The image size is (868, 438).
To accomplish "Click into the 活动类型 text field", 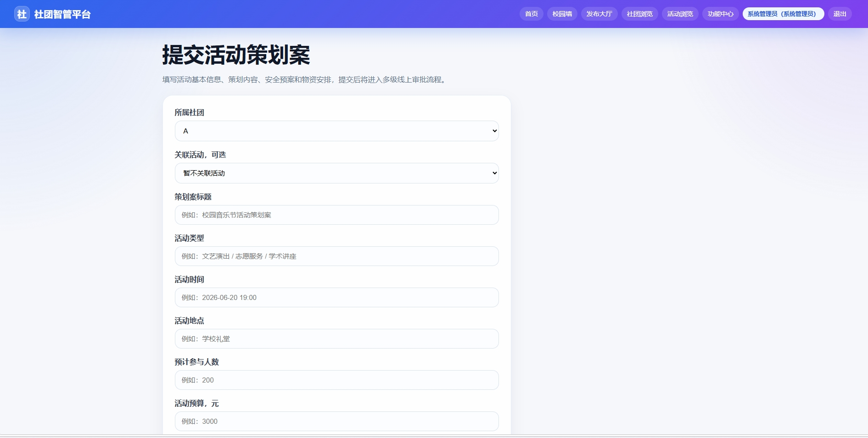I will (337, 256).
